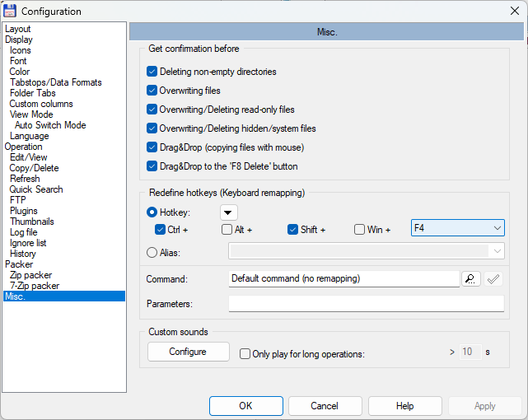Select Auto Switch Mode in tree
Image resolution: width=528 pixels, height=420 pixels.
point(50,125)
